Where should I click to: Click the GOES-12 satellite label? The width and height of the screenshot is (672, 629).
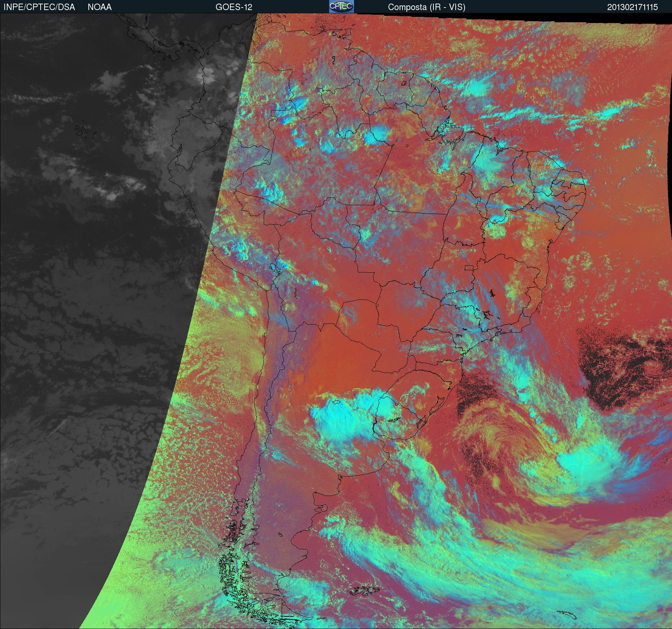point(234,7)
